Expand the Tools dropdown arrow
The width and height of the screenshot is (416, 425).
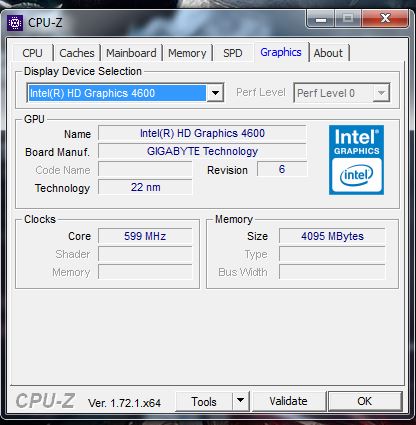click(x=240, y=401)
